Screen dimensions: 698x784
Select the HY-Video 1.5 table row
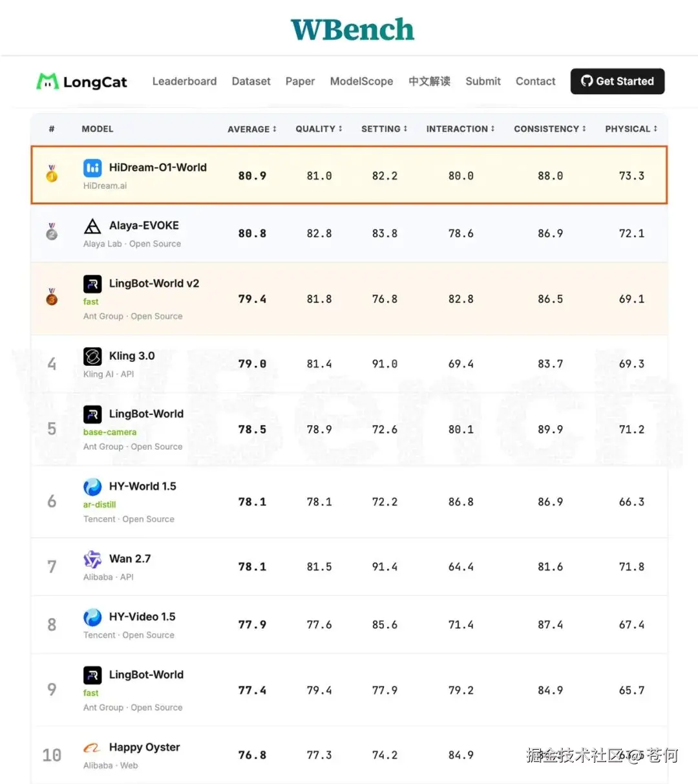349,624
